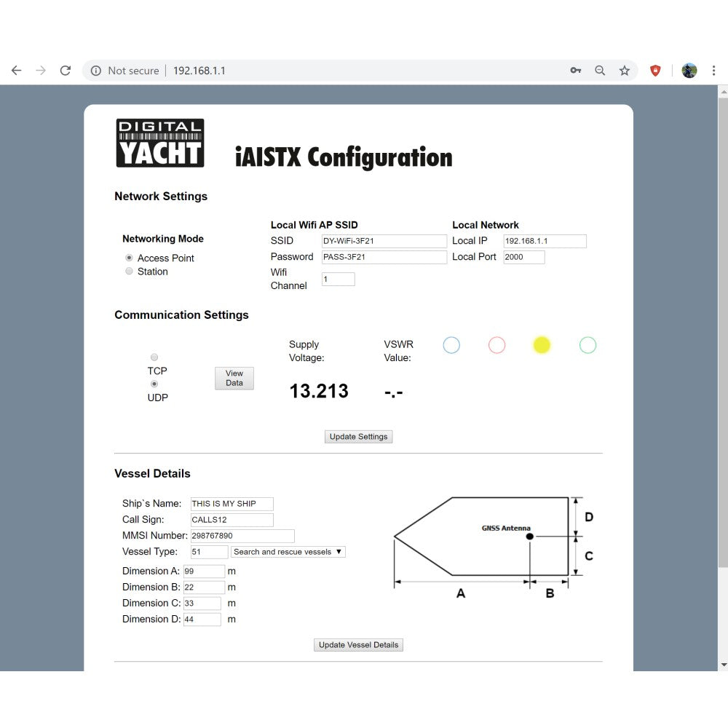Image resolution: width=728 pixels, height=728 pixels.
Task: Click the Not secure site info icon
Action: tap(95, 71)
